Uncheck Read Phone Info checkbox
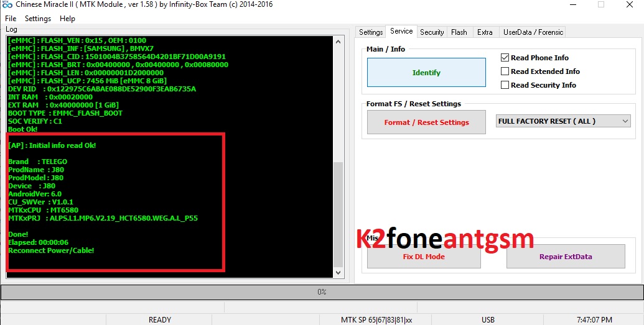This screenshot has height=325, width=644. 505,57
